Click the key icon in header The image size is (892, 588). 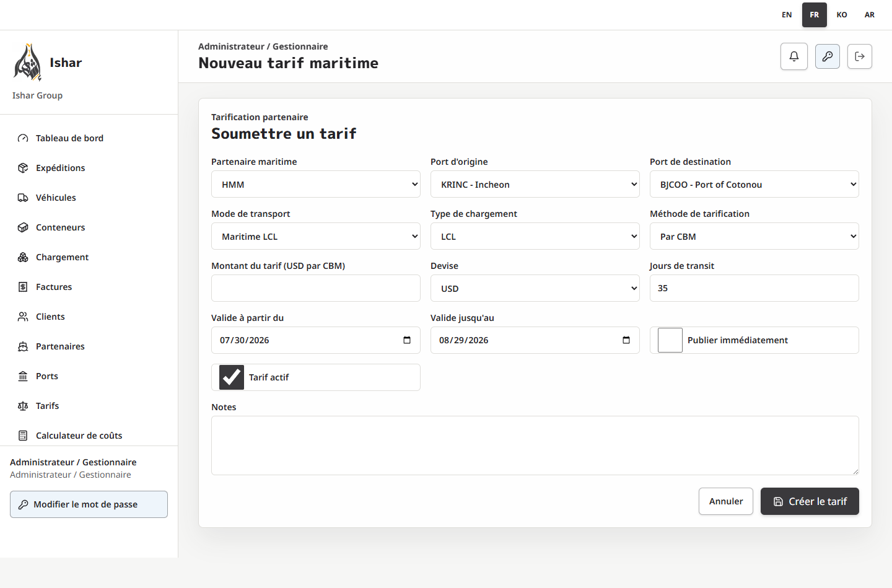pyautogui.click(x=828, y=56)
